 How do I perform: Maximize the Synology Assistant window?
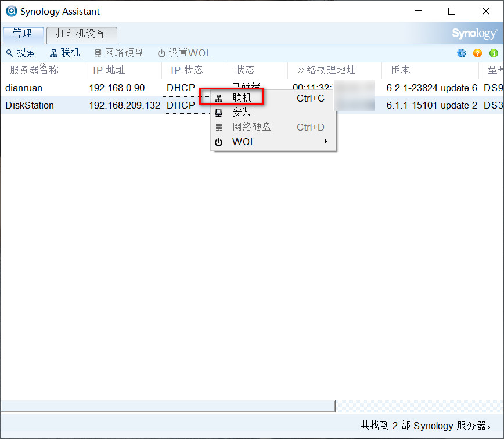tap(452, 11)
